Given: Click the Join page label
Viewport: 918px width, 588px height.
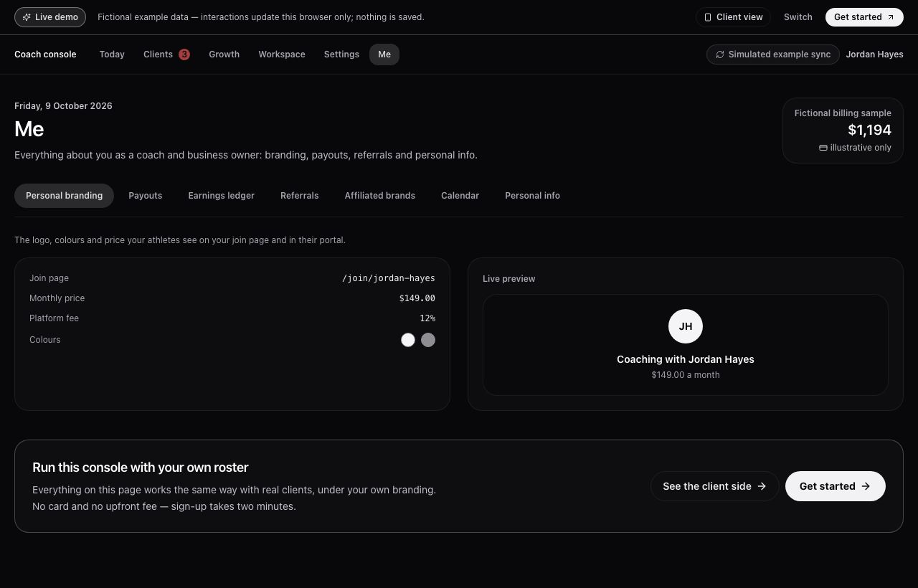Looking at the screenshot, I should pos(49,278).
